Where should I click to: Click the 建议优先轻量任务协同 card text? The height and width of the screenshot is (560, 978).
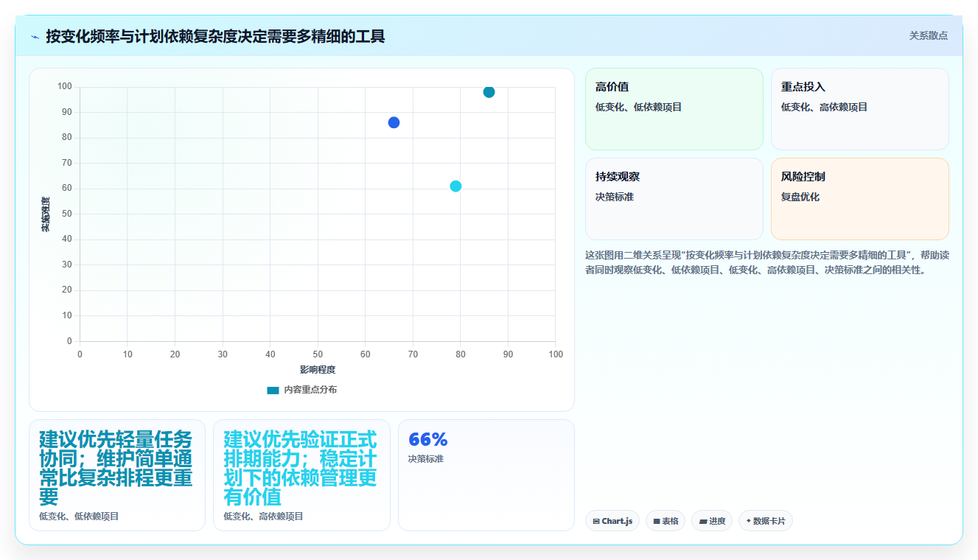point(116,468)
